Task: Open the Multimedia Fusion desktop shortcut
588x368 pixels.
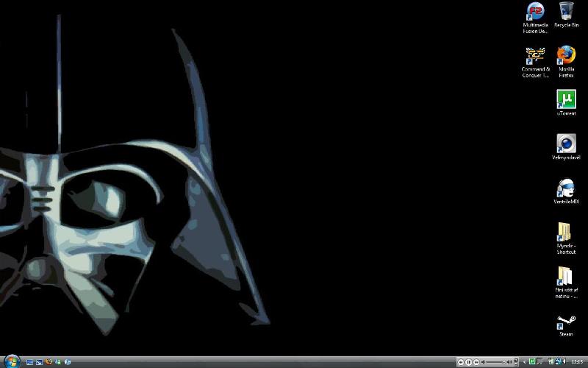Action: (535, 17)
